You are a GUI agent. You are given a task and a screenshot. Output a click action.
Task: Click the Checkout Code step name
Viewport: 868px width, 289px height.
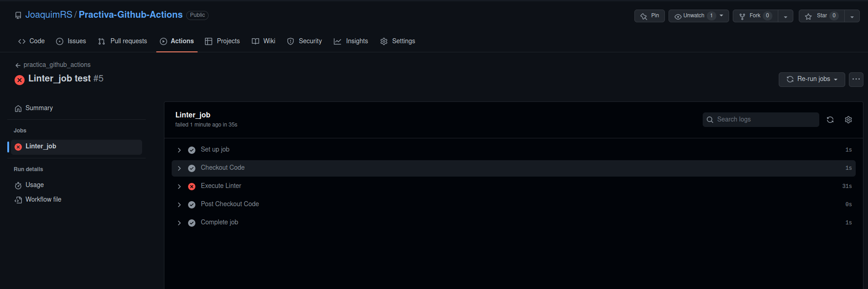click(x=223, y=167)
